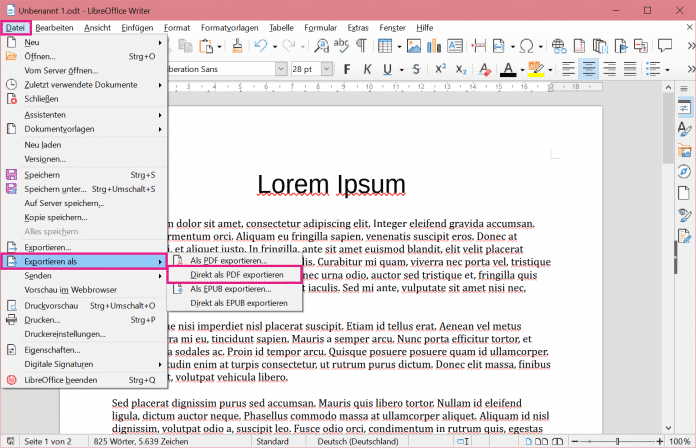Image resolution: width=696 pixels, height=448 pixels.
Task: Insert a table from the toolbar
Action: pos(385,46)
